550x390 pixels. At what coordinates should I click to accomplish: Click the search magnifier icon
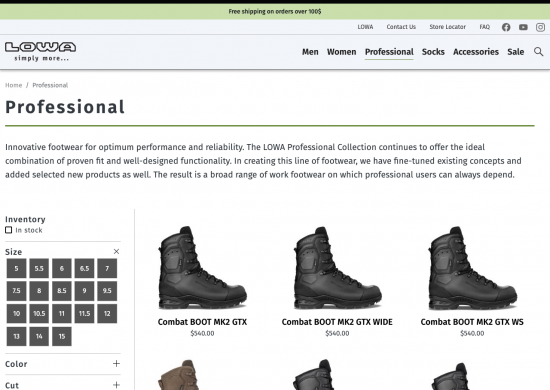(538, 52)
